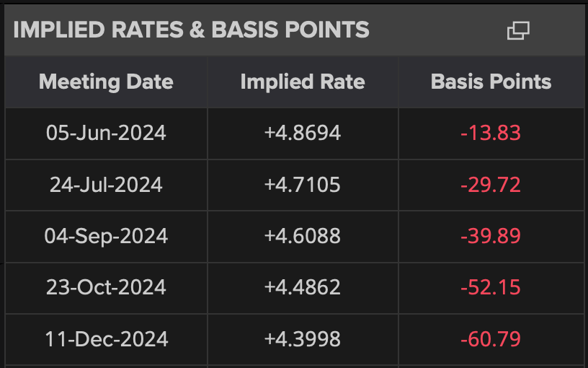The width and height of the screenshot is (588, 368).
Task: Select the 04-Sep-2024 meeting date cell
Action: point(106,236)
